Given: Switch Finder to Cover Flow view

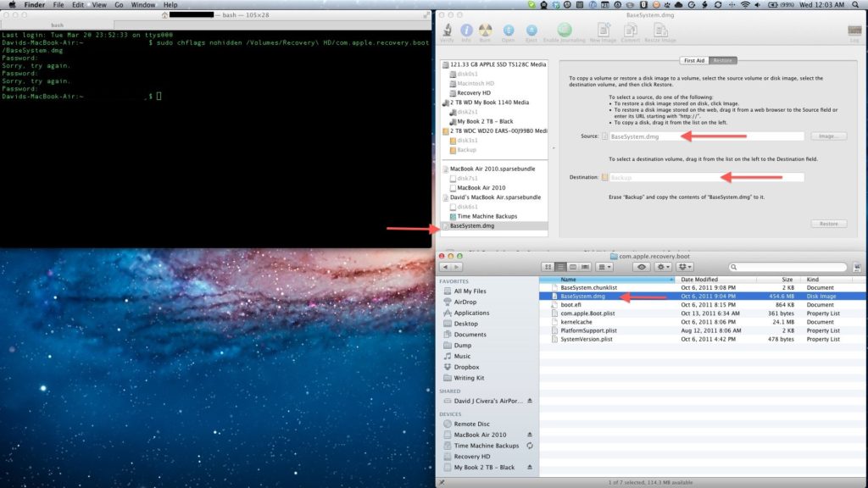Looking at the screenshot, I should [x=585, y=267].
